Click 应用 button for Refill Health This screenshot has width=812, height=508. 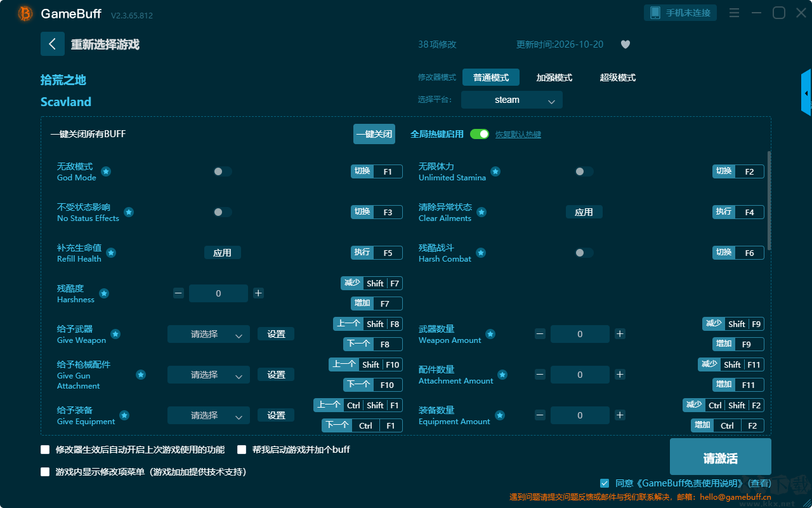(222, 253)
